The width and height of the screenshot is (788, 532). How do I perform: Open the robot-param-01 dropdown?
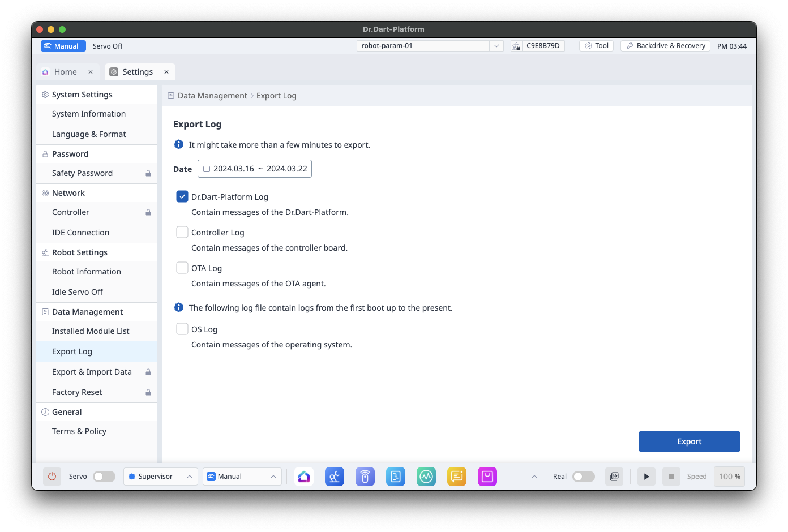[x=430, y=46]
